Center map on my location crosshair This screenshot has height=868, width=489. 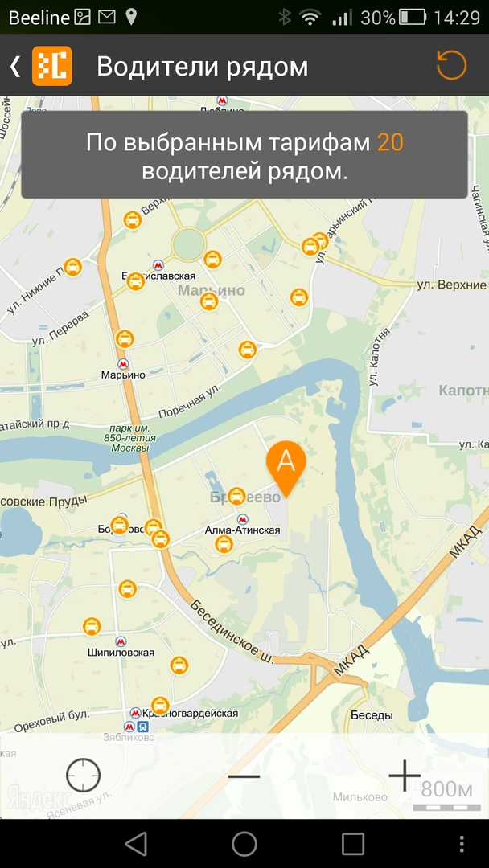(83, 776)
